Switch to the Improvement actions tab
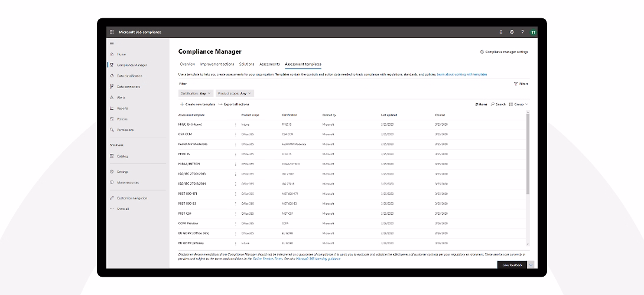644x295 pixels. coord(217,64)
